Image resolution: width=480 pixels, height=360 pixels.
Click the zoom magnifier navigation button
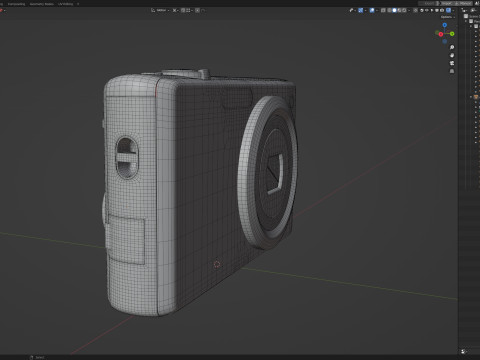tap(452, 47)
